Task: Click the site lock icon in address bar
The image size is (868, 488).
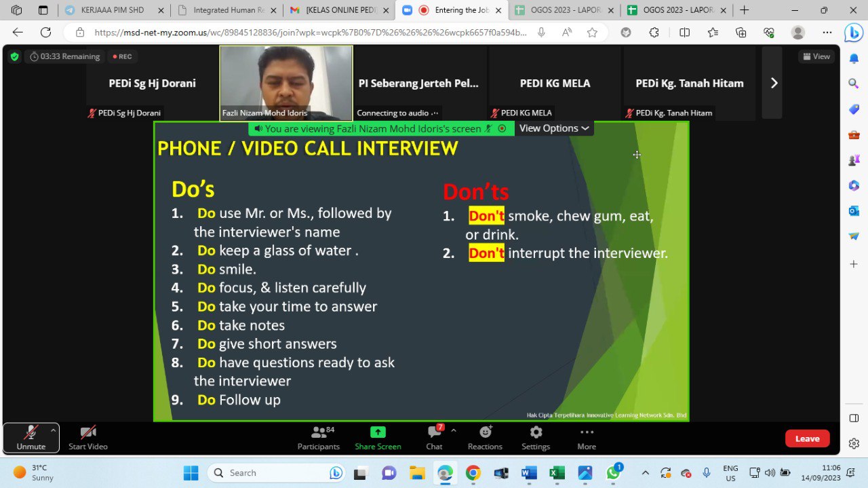Action: coord(80,33)
